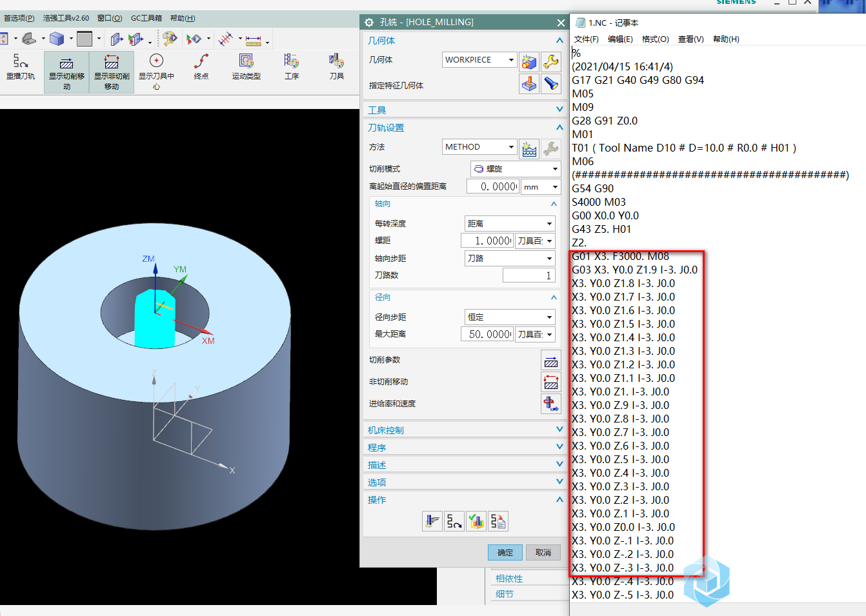Viewport: 866px width, 616px height.
Task: Toggle 显示非切削移动 show non-cutting moves
Action: click(112, 72)
